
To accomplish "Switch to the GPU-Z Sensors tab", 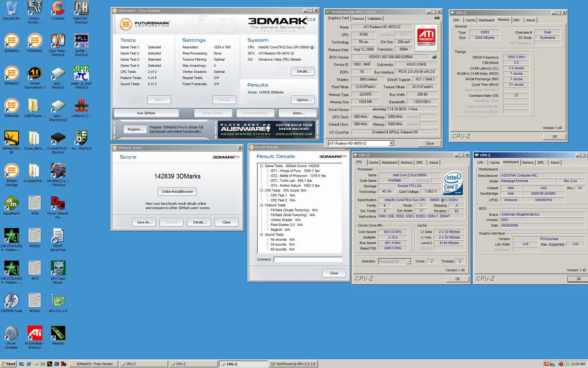I will (x=358, y=18).
